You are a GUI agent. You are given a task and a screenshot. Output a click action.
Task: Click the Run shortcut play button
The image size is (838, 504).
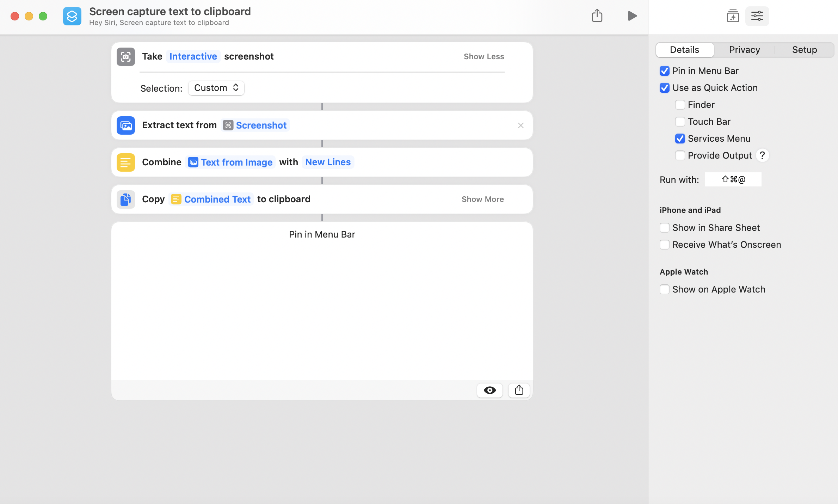pyautogui.click(x=632, y=16)
